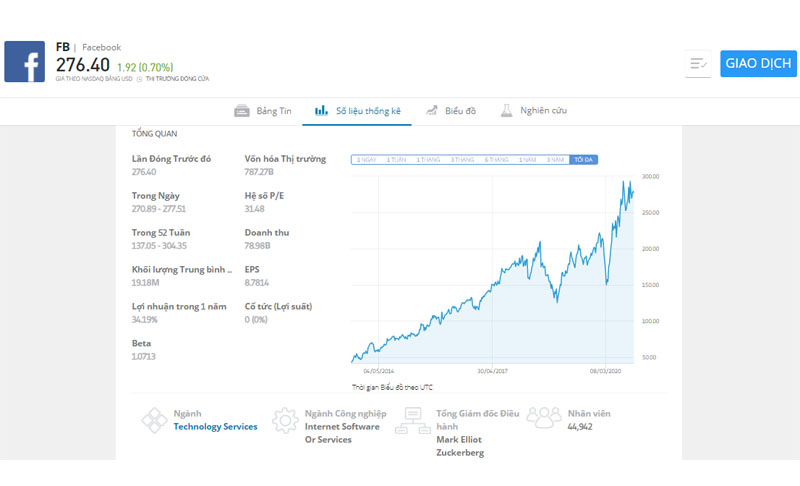Click the industry gear icon
The image size is (800, 486).
pyautogui.click(x=285, y=420)
